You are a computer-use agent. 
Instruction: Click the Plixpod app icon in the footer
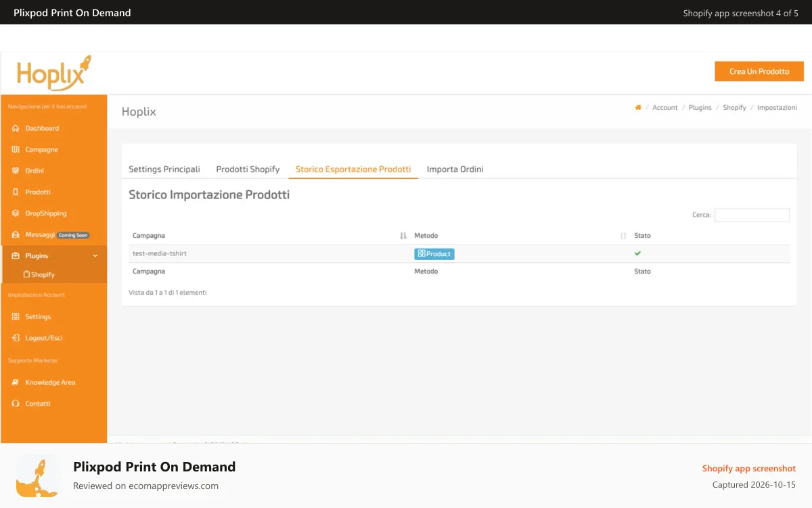pyautogui.click(x=38, y=475)
